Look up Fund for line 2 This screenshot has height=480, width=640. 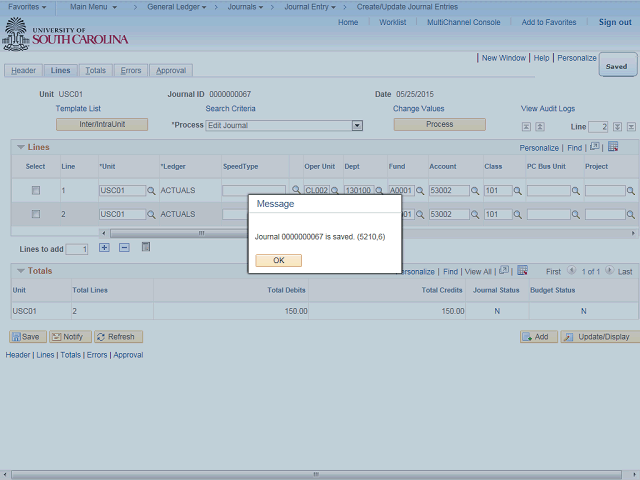[x=420, y=214]
